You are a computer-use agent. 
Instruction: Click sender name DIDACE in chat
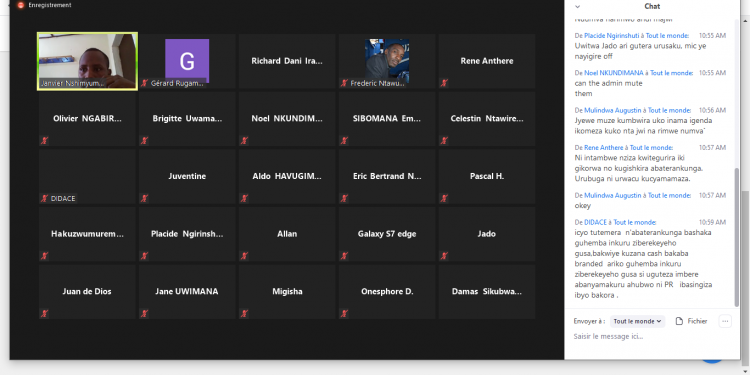pyautogui.click(x=596, y=222)
